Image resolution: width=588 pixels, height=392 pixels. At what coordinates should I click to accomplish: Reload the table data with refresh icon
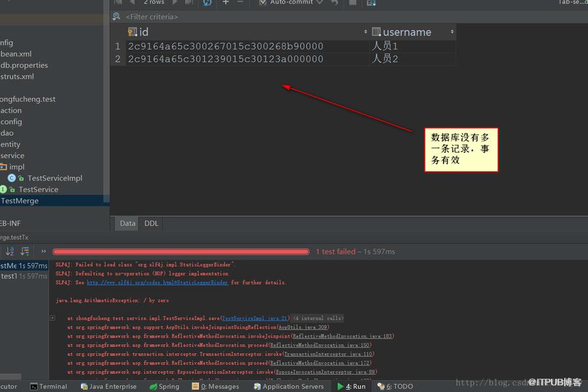(x=207, y=3)
